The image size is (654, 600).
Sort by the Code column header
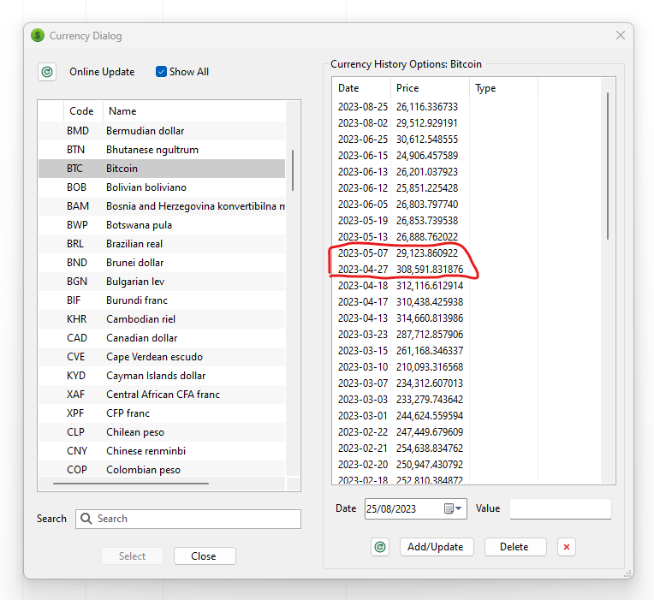81,111
